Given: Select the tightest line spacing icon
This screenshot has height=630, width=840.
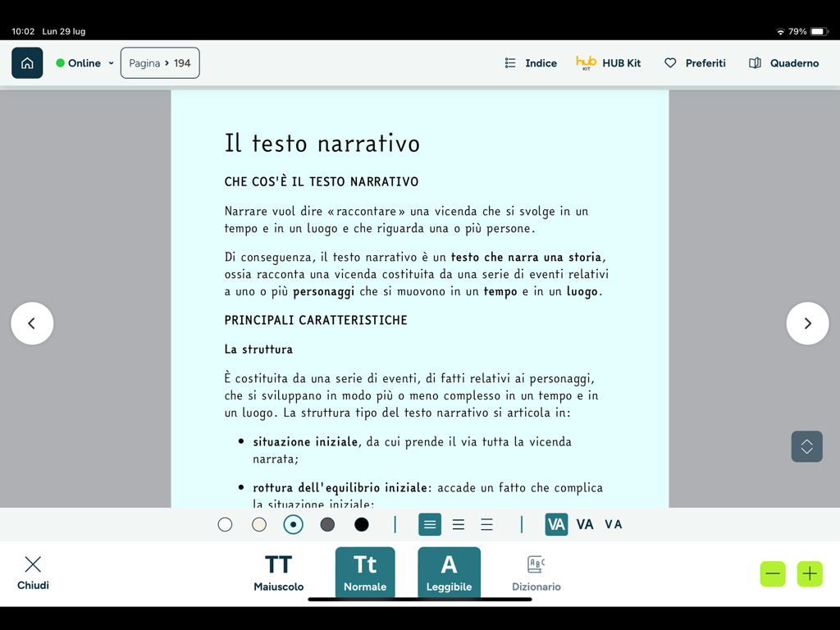Looking at the screenshot, I should 430,524.
